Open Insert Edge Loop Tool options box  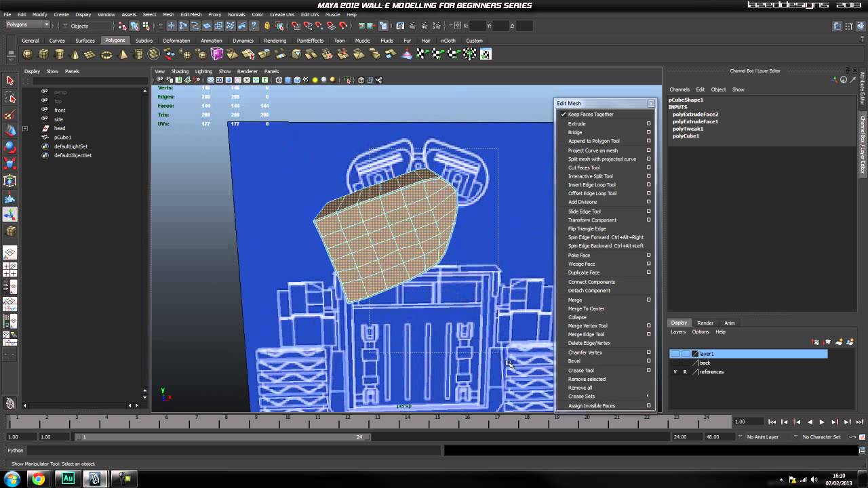649,185
